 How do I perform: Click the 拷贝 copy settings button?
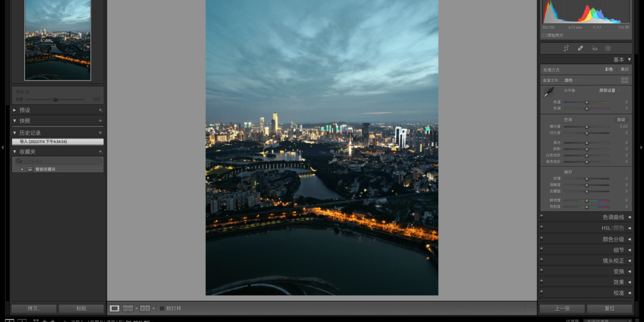[x=34, y=308]
